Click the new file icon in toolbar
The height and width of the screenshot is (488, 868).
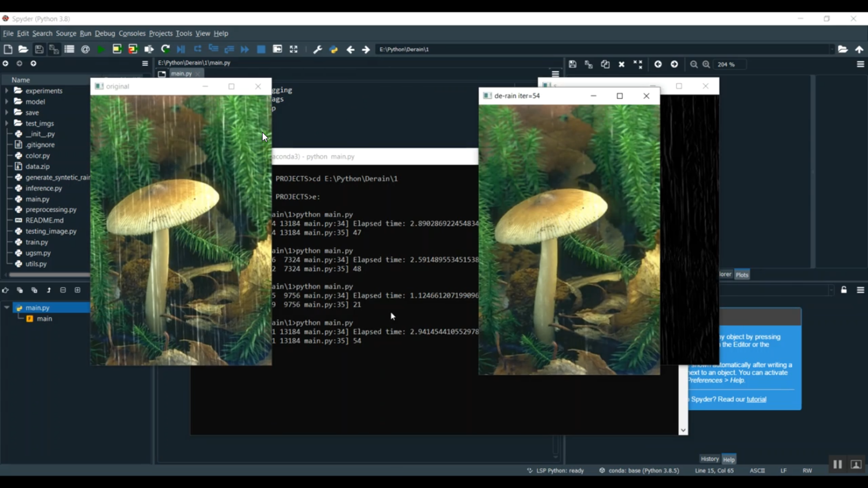8,50
